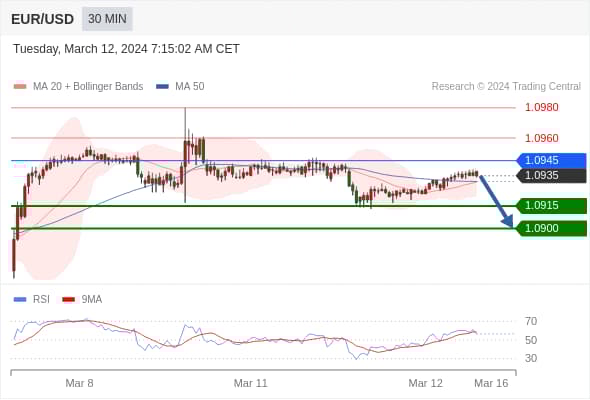The image size is (590, 400).
Task: Click the 1.0945 pivot price tag
Action: [x=552, y=161]
